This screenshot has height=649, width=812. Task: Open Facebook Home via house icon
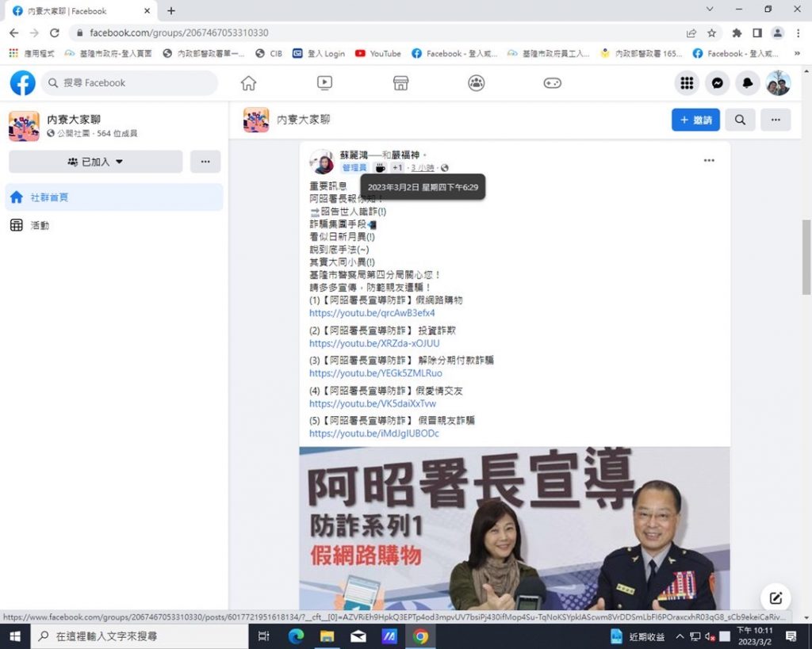(248, 83)
